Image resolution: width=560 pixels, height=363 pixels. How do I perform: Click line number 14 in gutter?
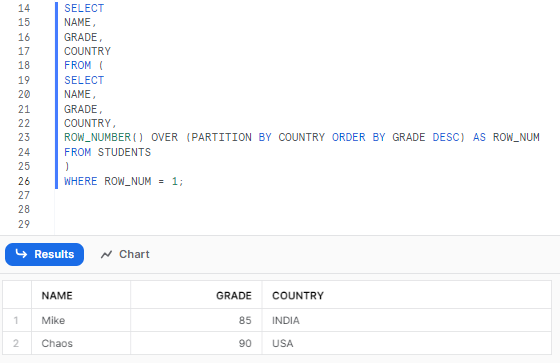click(24, 8)
